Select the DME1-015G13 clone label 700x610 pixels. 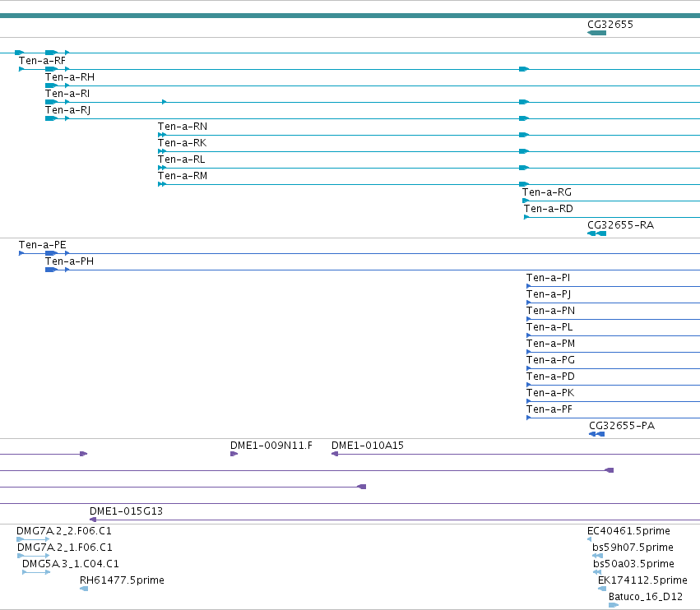[126, 511]
